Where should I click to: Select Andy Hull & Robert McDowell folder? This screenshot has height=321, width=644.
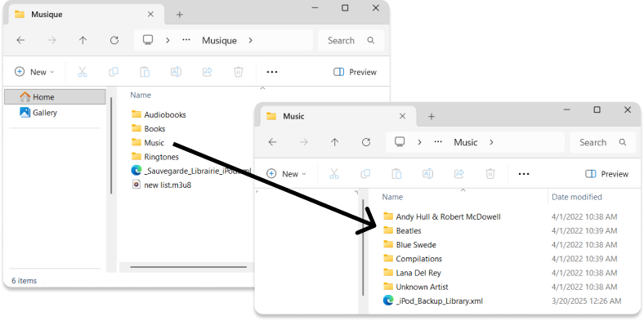(442, 216)
